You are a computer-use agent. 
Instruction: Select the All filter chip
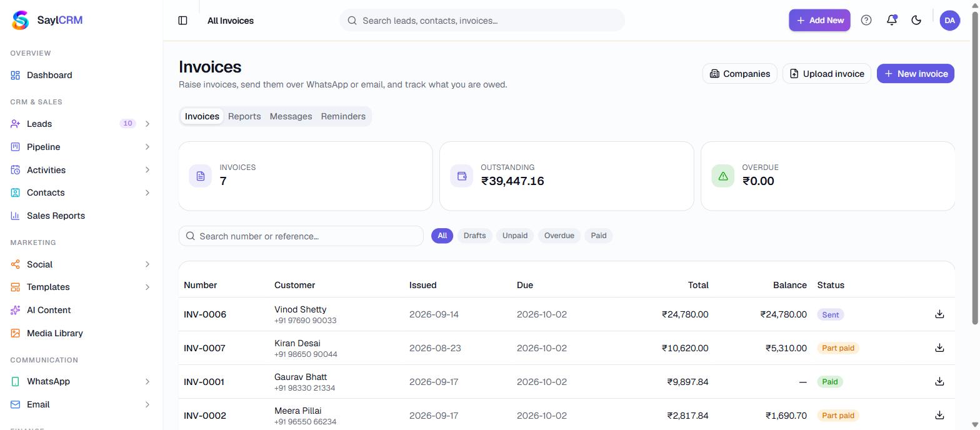[x=442, y=236]
